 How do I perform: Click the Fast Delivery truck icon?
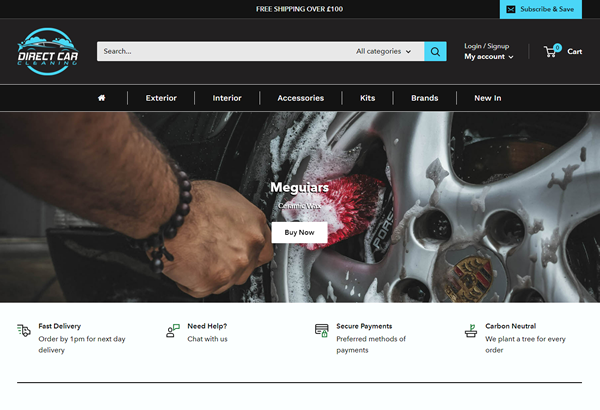tap(24, 331)
